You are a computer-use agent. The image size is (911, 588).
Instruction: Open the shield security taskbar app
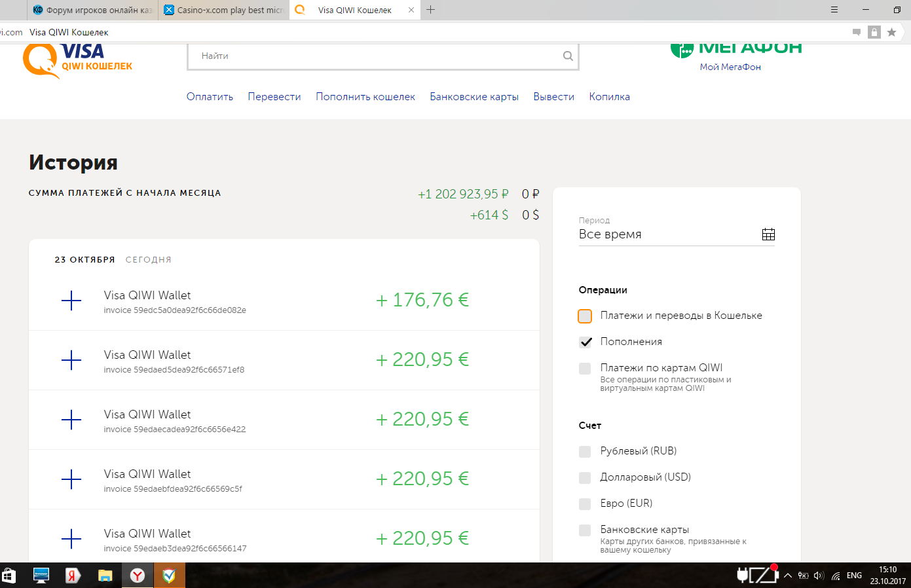tap(170, 576)
